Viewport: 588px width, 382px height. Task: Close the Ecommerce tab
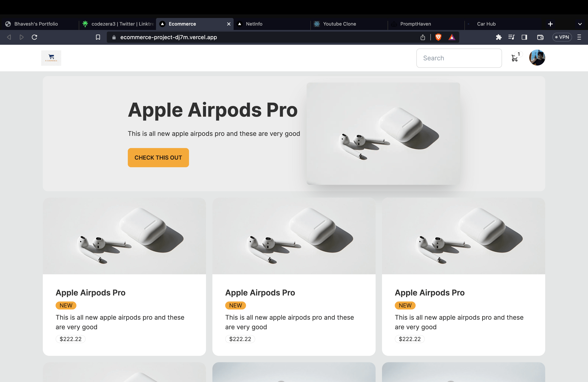(229, 24)
